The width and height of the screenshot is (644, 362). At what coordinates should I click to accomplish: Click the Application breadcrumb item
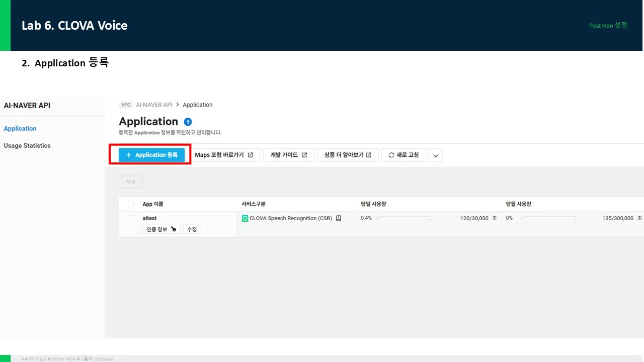[198, 105]
